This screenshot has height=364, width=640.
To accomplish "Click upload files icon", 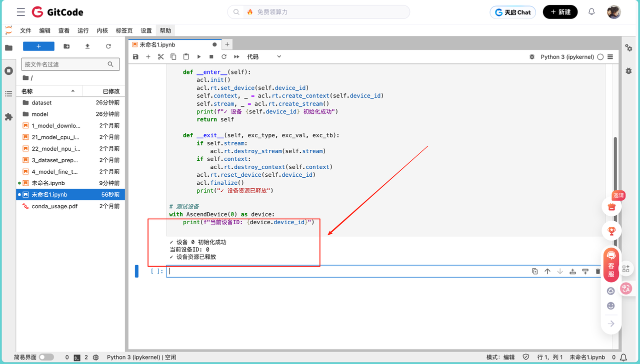I will click(x=87, y=46).
